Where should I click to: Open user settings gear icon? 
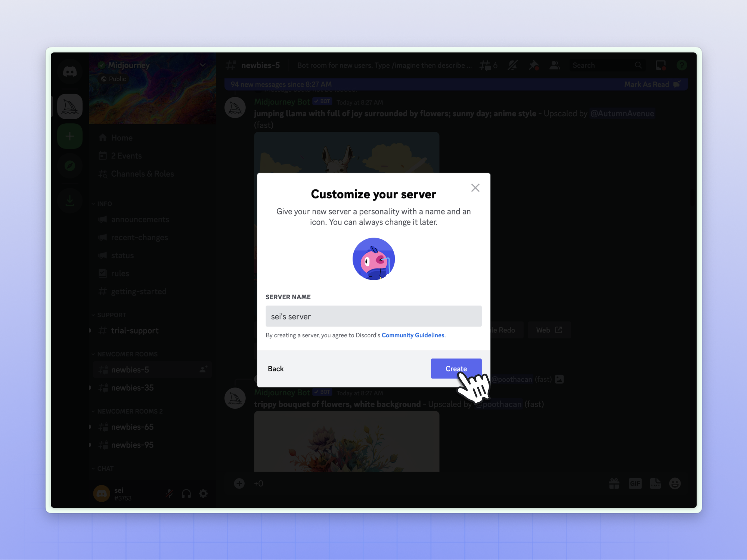tap(203, 494)
